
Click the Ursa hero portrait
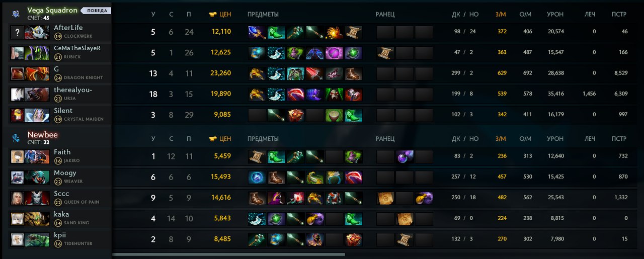pyautogui.click(x=36, y=95)
